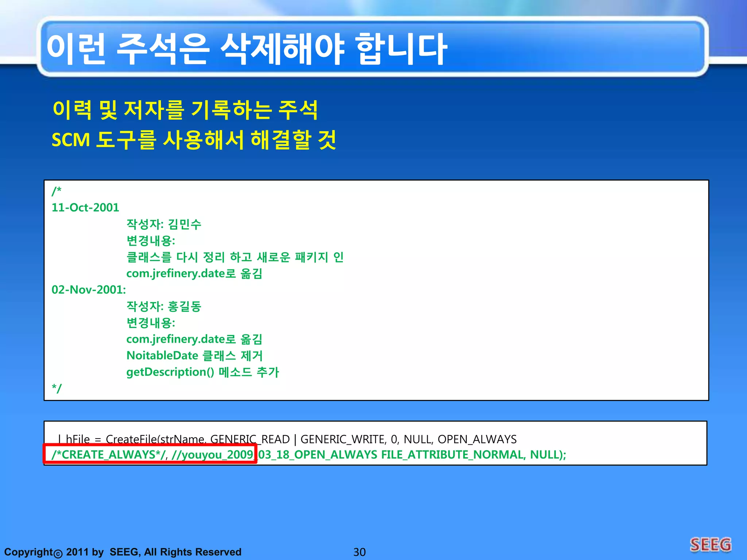Click the page number 30
Image resolution: width=747 pixels, height=560 pixels.
pyautogui.click(x=360, y=552)
